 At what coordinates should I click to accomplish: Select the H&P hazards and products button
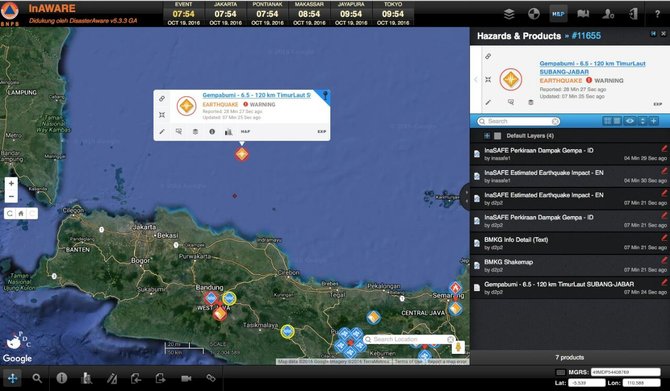coord(558,14)
